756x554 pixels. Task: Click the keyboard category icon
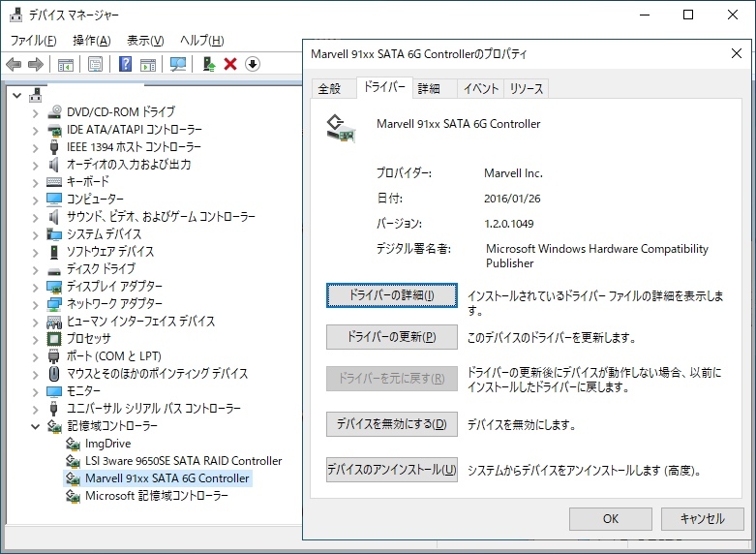point(54,182)
